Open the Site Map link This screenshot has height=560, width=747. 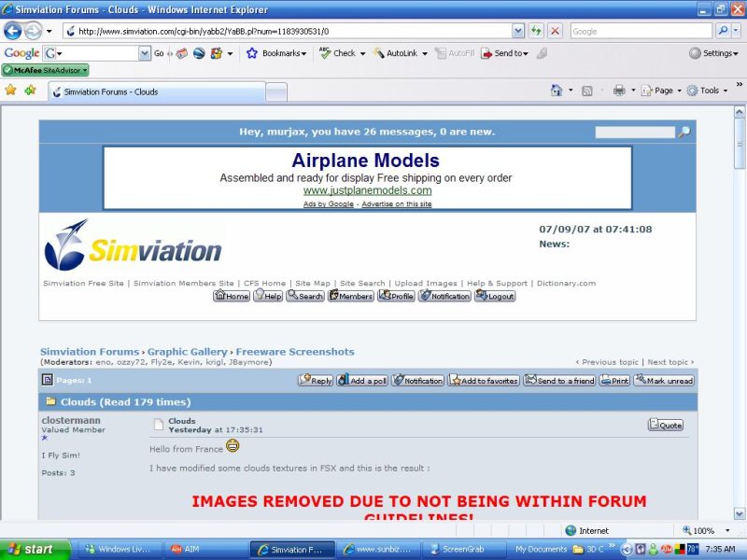(x=313, y=284)
